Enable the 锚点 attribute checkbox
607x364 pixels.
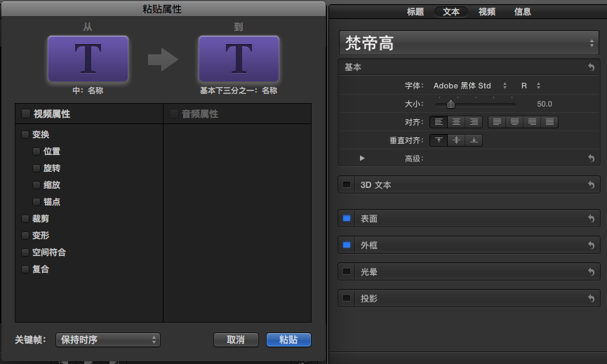click(36, 202)
